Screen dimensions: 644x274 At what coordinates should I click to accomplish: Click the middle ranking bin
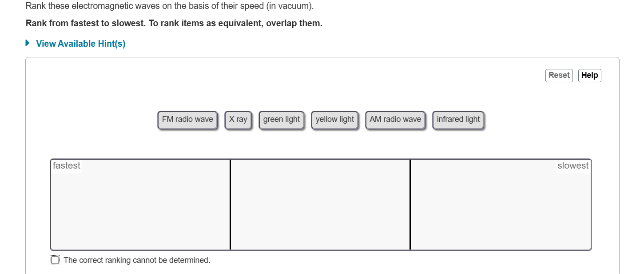tap(320, 205)
